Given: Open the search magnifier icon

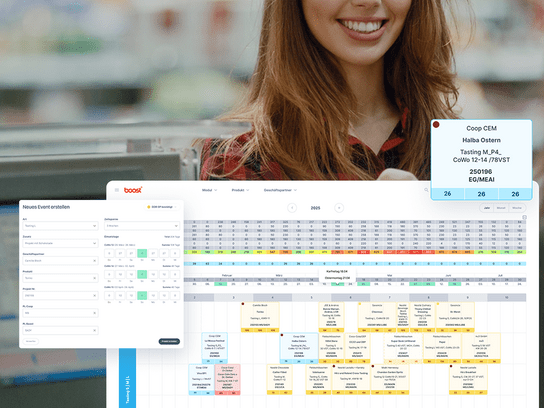Looking at the screenshot, I should click(x=426, y=190).
